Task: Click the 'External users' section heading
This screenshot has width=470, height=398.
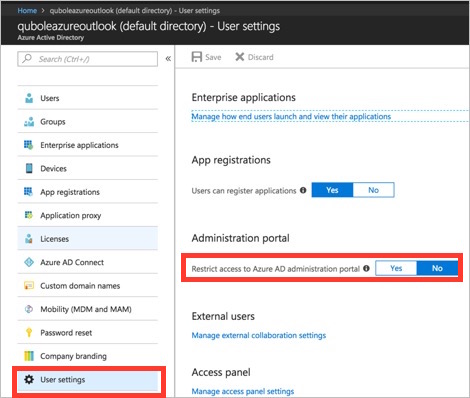Action: pos(223,316)
